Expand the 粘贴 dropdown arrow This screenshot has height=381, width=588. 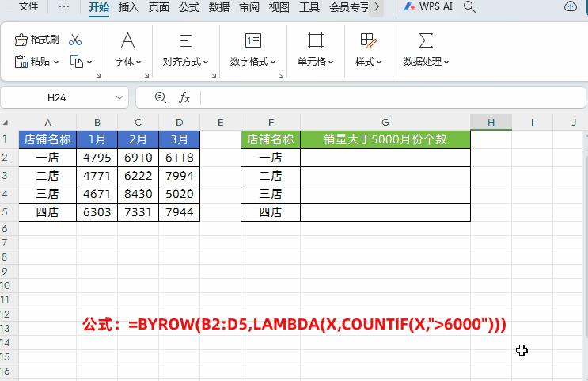(56, 62)
